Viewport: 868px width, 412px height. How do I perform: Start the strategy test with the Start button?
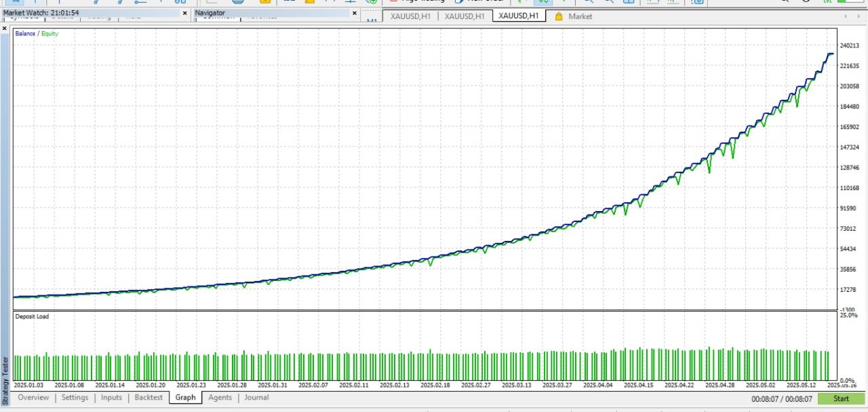(841, 399)
